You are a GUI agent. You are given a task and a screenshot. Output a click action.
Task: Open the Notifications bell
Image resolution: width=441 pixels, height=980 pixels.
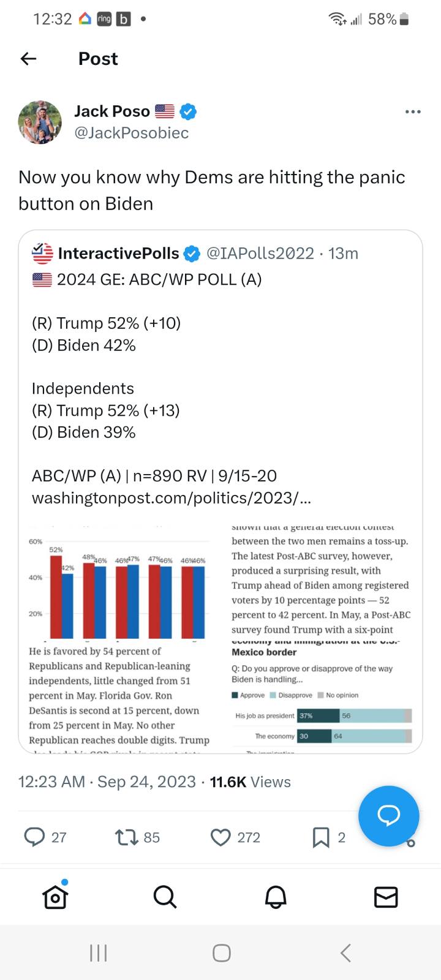276,897
